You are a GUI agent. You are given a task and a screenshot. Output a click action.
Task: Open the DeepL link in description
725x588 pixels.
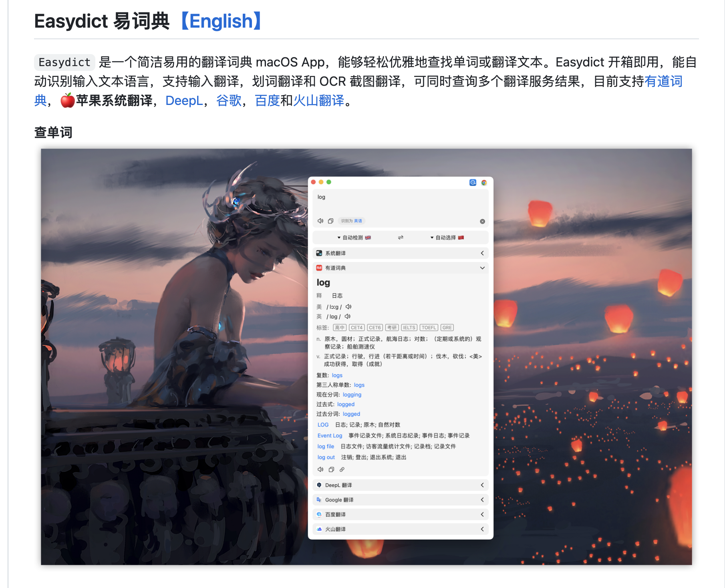[184, 101]
